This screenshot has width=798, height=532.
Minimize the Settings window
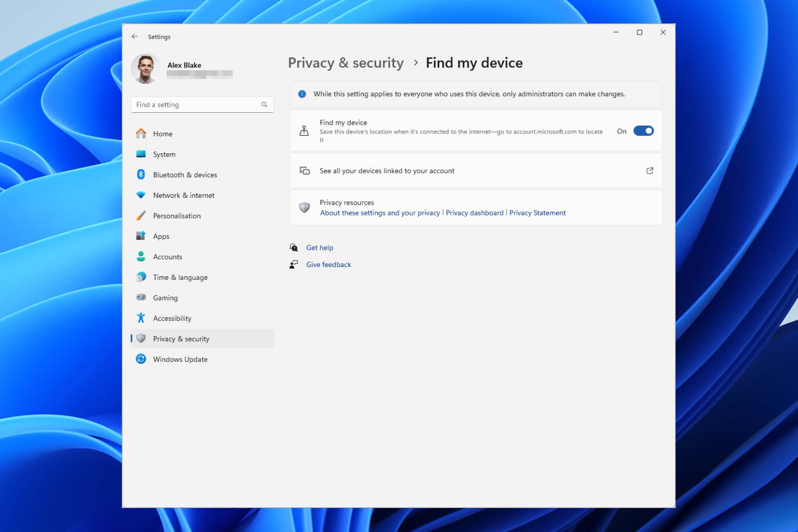point(616,32)
